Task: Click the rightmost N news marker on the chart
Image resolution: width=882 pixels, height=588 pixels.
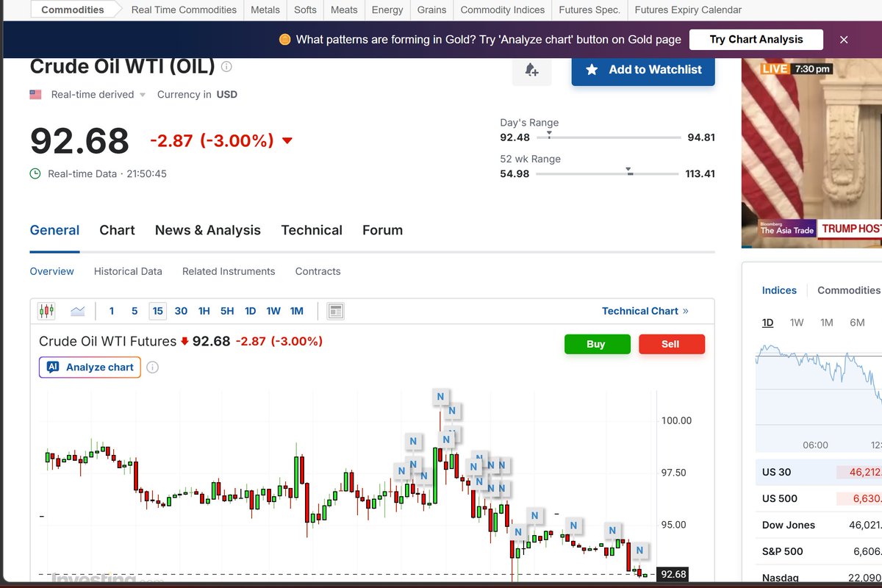Action: (639, 550)
